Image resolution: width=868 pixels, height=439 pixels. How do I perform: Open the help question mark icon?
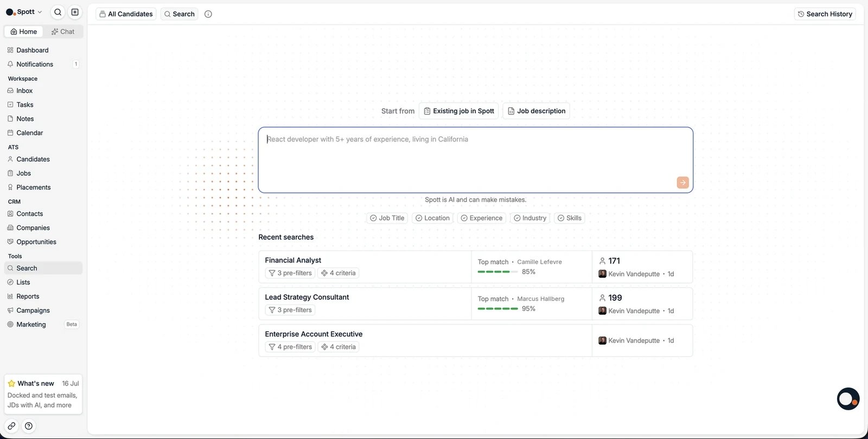coord(29,426)
